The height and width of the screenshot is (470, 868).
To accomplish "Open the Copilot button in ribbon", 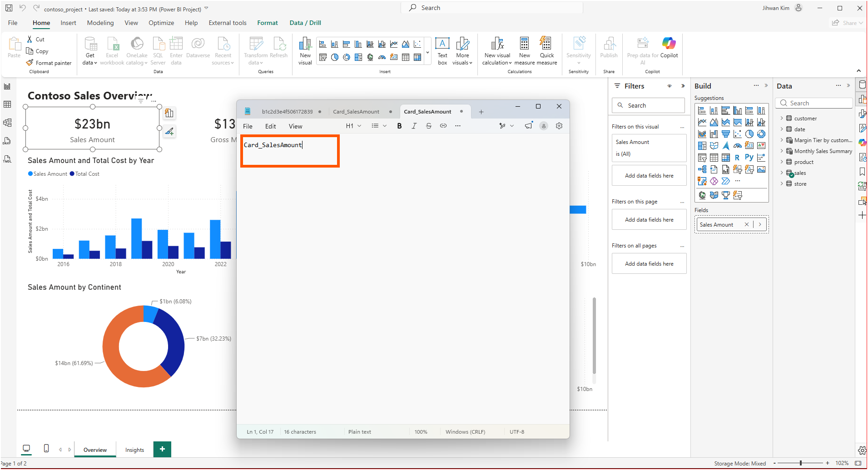I will point(669,48).
